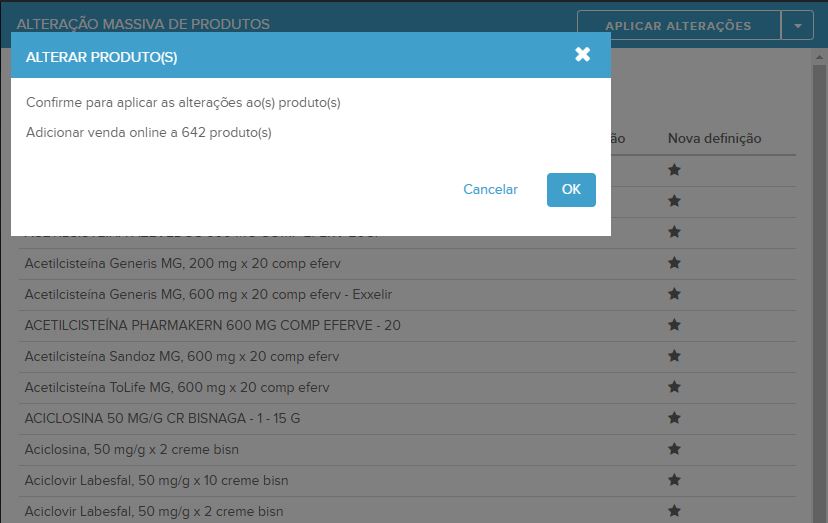Image resolution: width=828 pixels, height=523 pixels.
Task: Click star for Acetilcisteína ToLife MG
Action: click(x=674, y=387)
